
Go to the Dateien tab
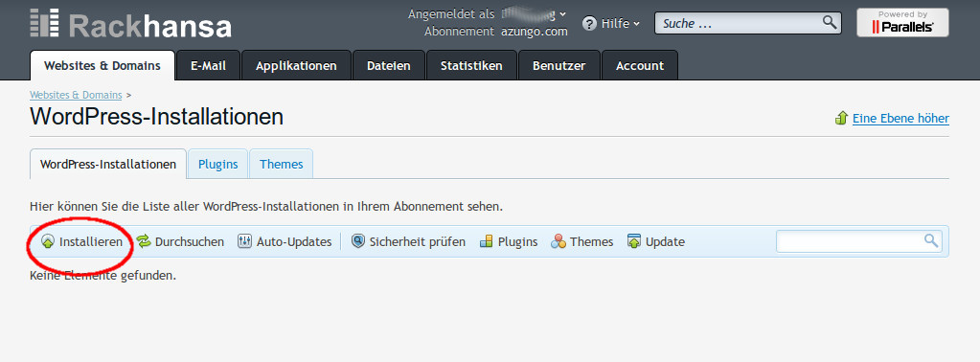[x=389, y=65]
